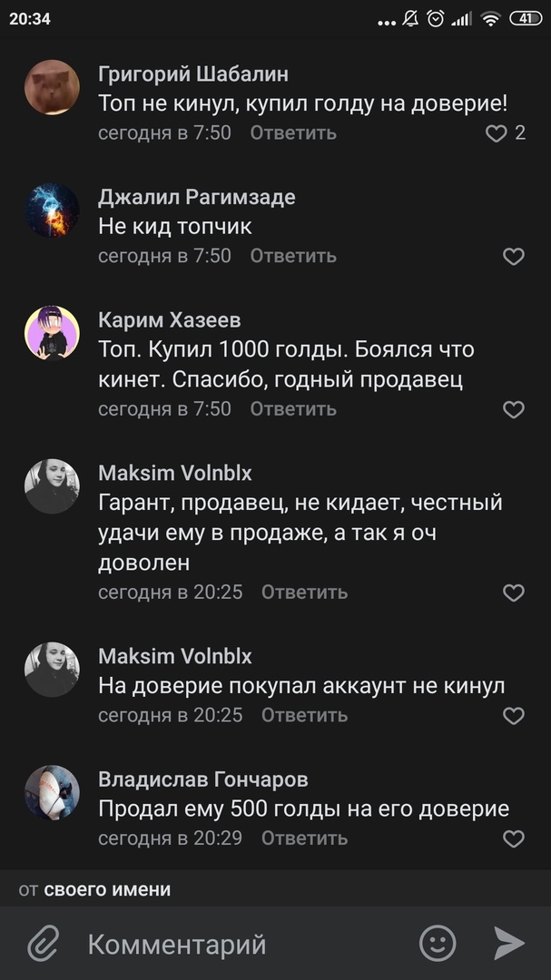Open Владислав Гончаров's profile avatar

coord(52,792)
